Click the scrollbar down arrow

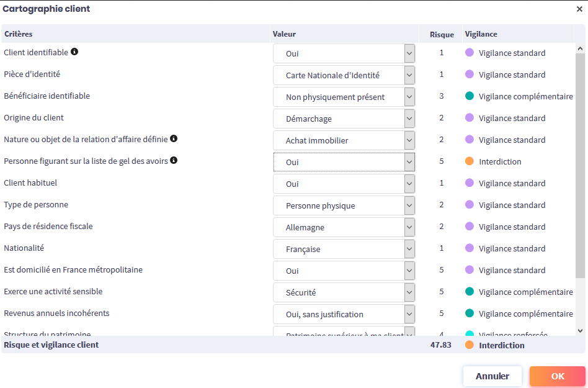tap(580, 331)
